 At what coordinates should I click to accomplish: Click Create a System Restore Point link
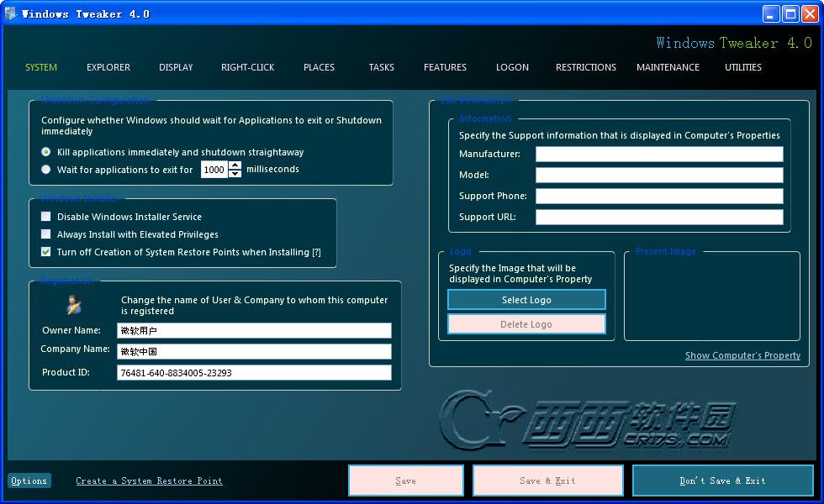(150, 480)
